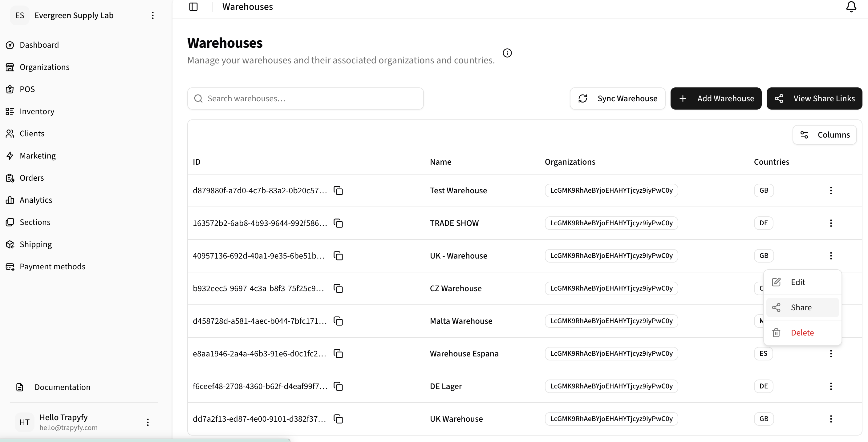Click the Organizations column header
The width and height of the screenshot is (868, 442).
pos(570,162)
